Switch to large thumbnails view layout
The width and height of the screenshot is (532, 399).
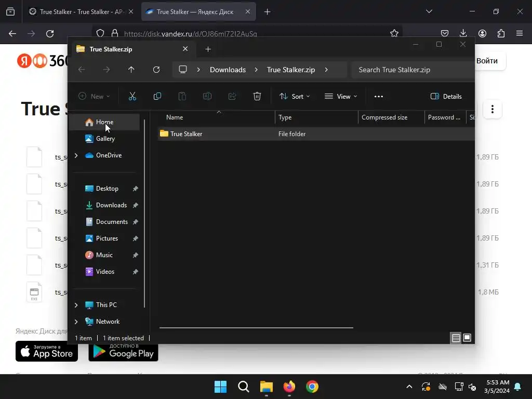coord(467,338)
